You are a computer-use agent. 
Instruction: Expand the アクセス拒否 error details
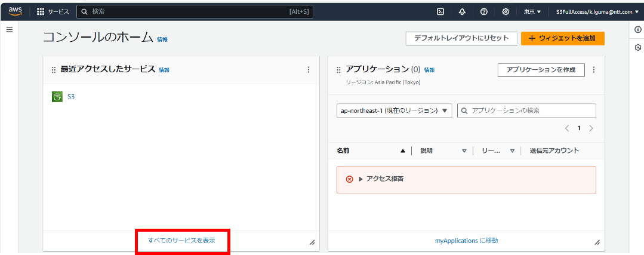(x=361, y=179)
